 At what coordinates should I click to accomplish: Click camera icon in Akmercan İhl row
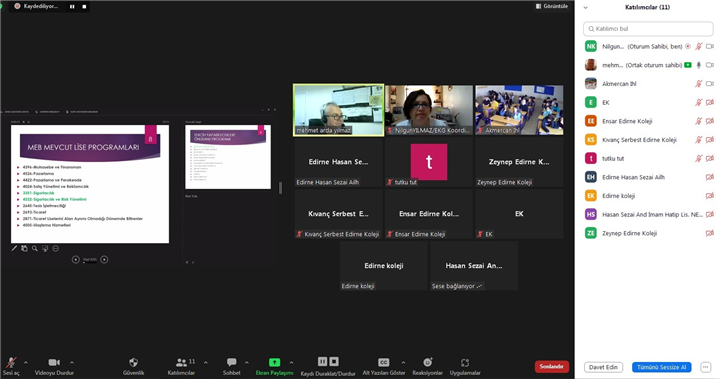click(709, 84)
